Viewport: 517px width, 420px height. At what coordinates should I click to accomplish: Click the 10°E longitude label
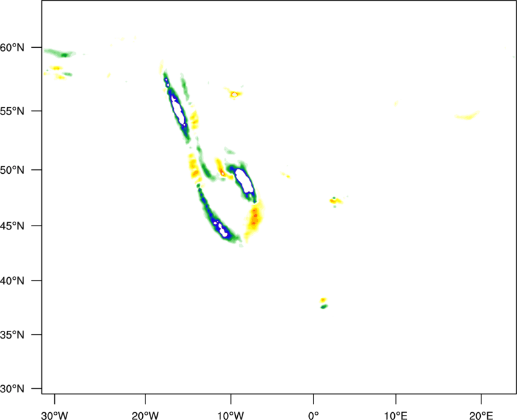(x=396, y=415)
